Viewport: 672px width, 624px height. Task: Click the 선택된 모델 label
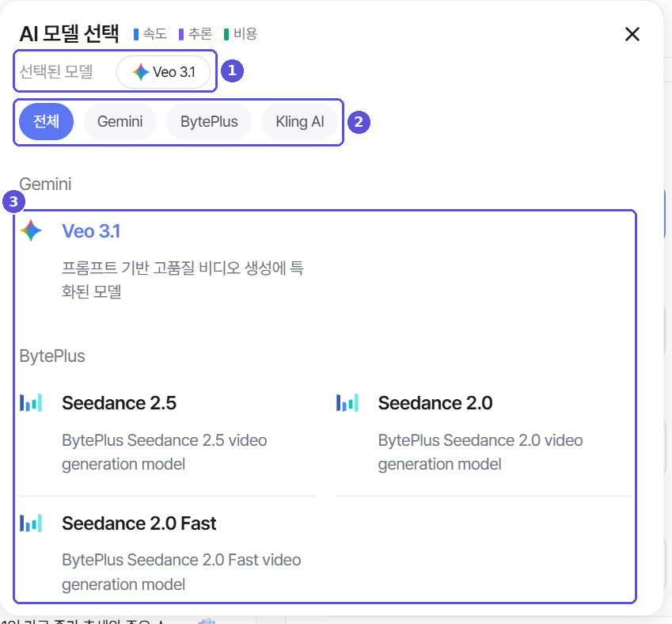[56, 71]
